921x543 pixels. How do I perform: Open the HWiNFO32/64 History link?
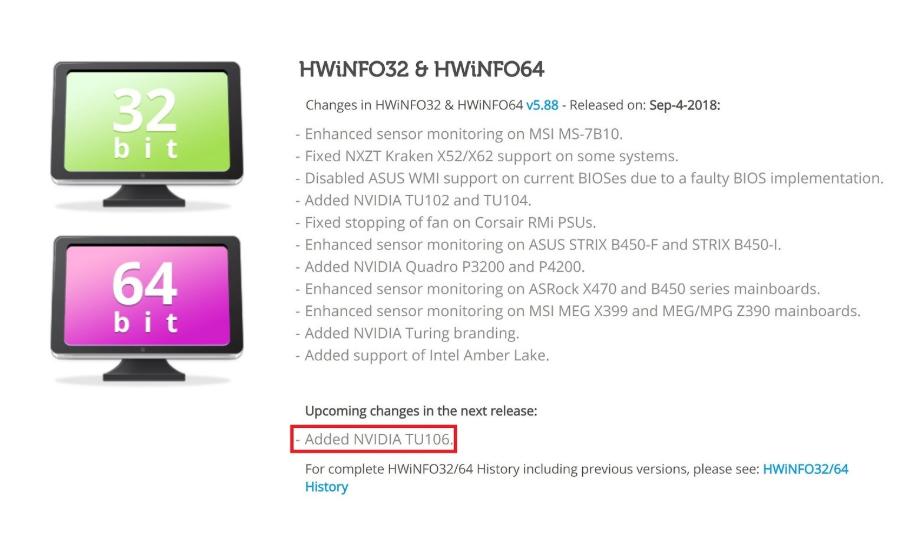coord(576,478)
